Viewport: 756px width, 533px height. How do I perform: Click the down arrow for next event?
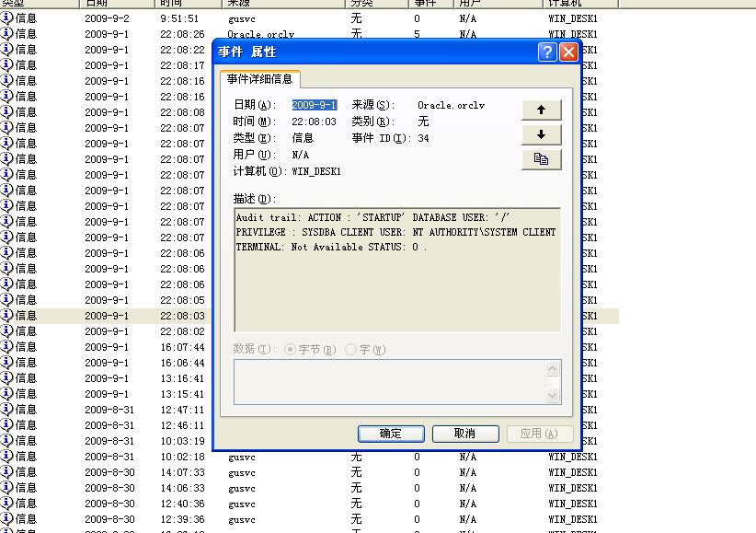click(541, 134)
